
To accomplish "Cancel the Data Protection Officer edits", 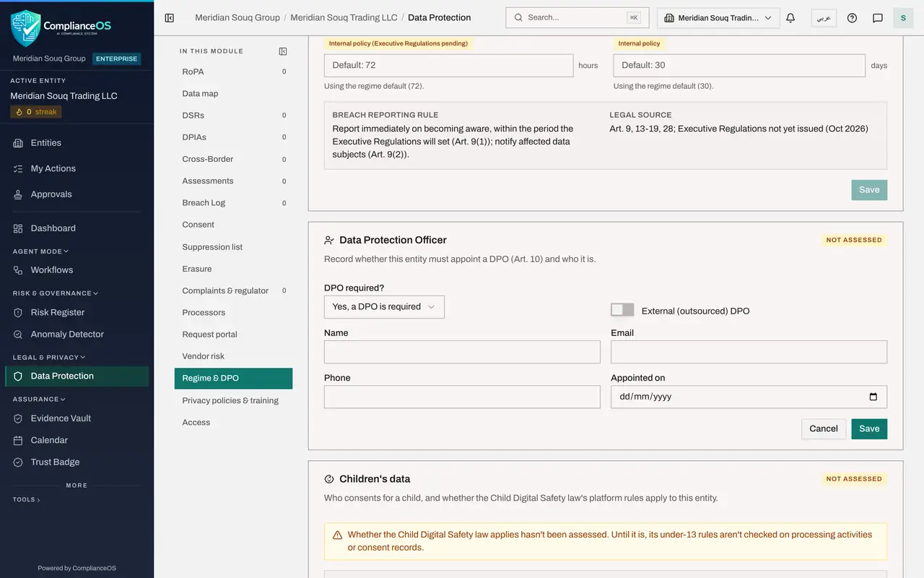I will [824, 428].
